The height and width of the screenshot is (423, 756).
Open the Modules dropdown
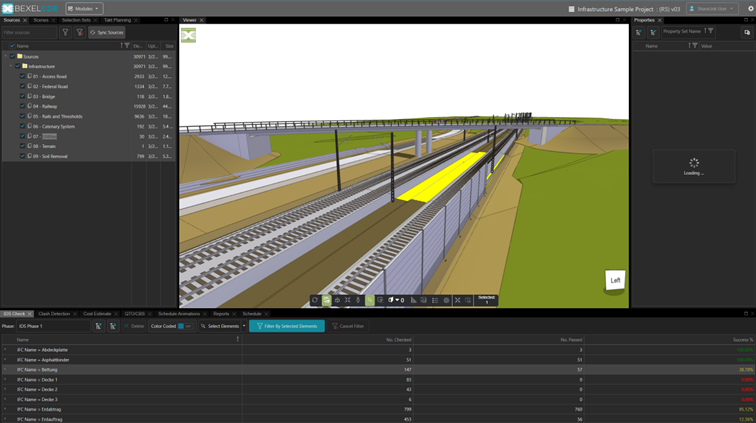[84, 9]
